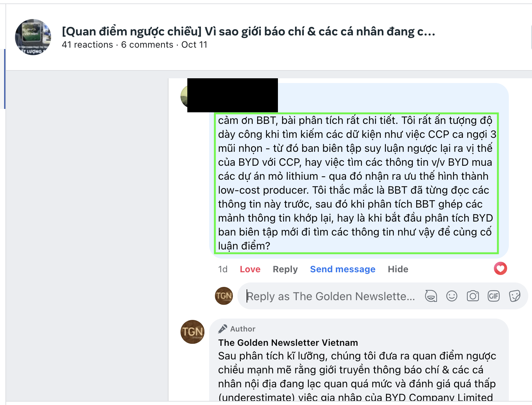View the 41 reactions summary
532x405 pixels.
[87, 45]
